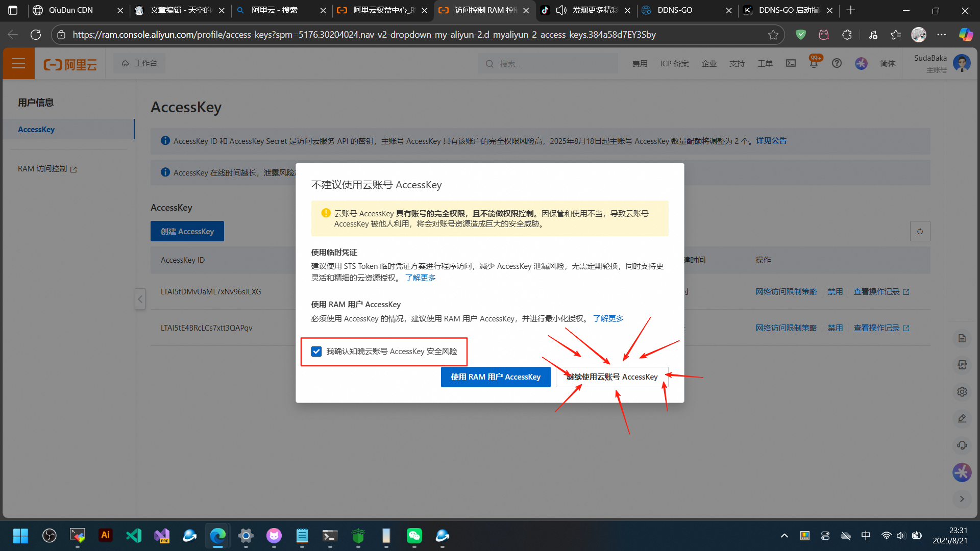The width and height of the screenshot is (980, 551).
Task: Open the Aliyun hamburger navigation menu
Action: click(x=18, y=63)
